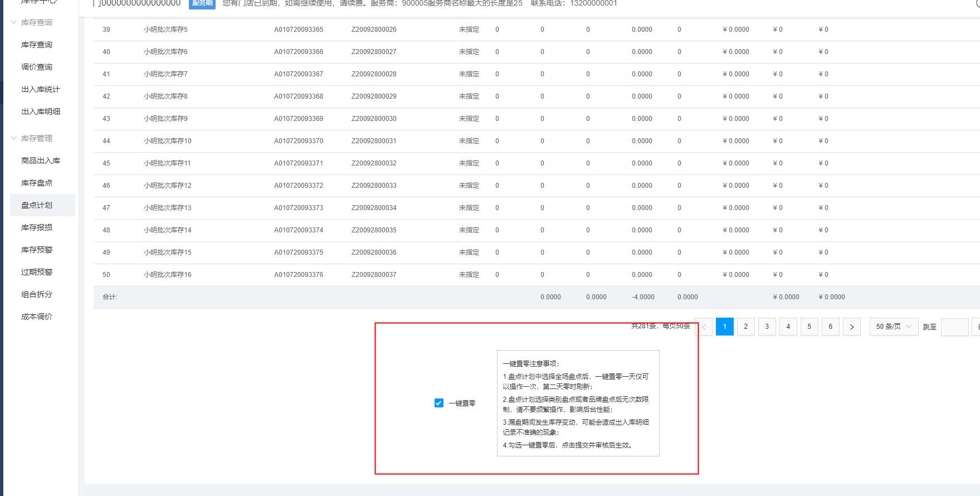
Task: Click the 跳至 page number input field
Action: (954, 327)
